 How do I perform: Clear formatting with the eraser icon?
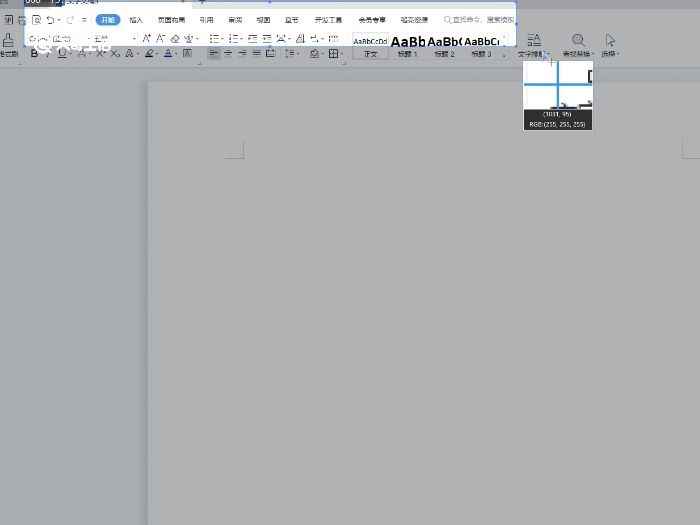pyautogui.click(x=175, y=39)
